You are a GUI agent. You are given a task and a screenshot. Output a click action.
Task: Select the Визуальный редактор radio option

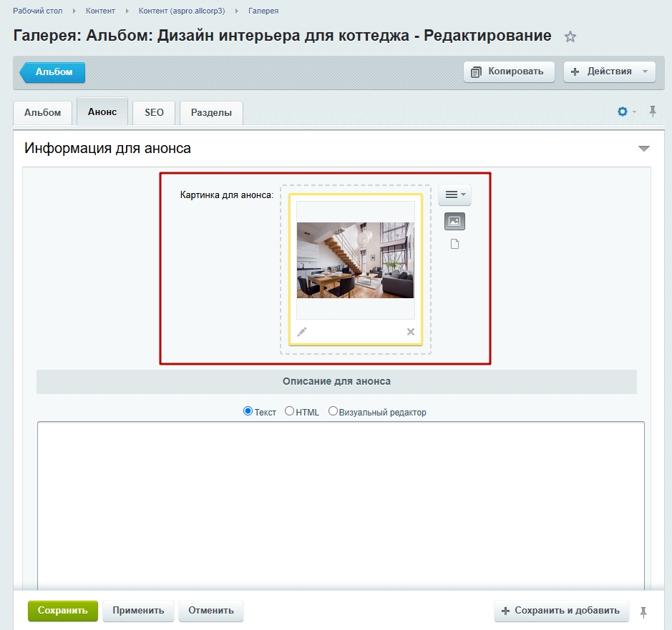[333, 411]
